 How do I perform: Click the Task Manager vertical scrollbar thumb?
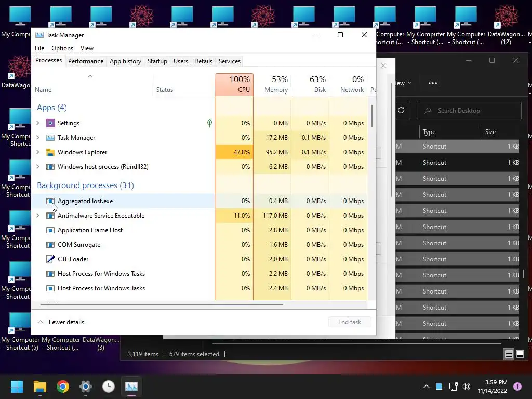point(372,116)
